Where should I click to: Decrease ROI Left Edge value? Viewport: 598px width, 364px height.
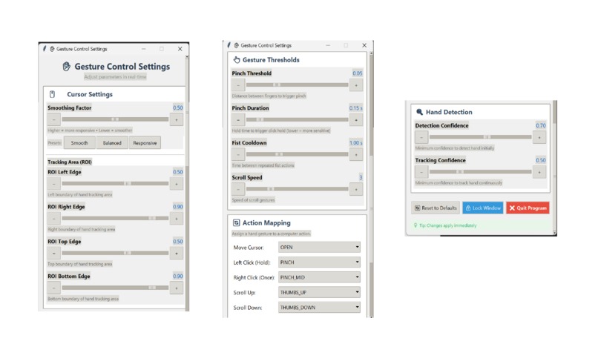point(53,184)
